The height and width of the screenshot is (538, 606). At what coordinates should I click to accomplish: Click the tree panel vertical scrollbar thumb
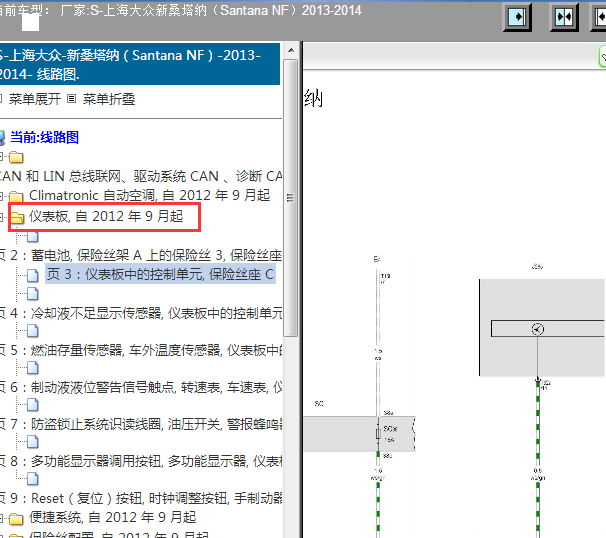(x=291, y=198)
